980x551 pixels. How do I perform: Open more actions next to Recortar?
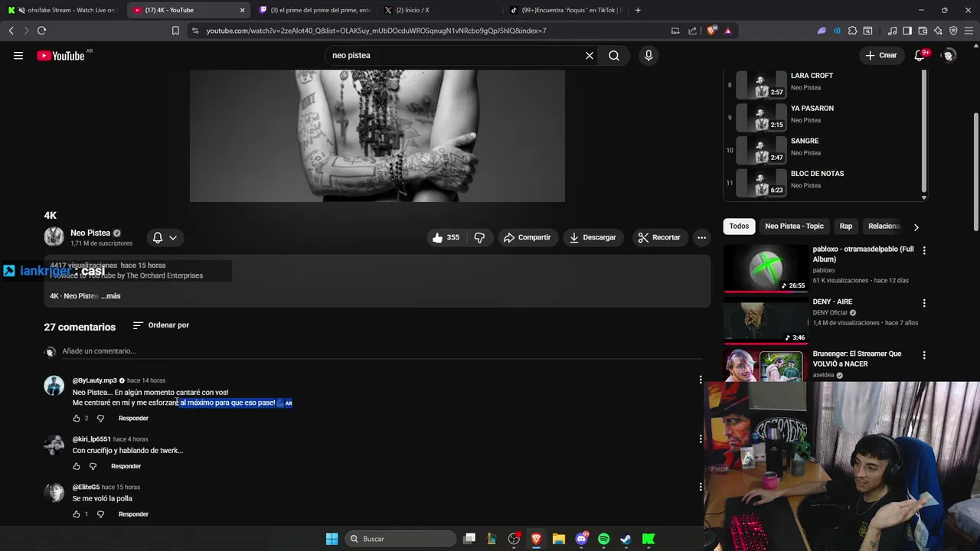[701, 237]
